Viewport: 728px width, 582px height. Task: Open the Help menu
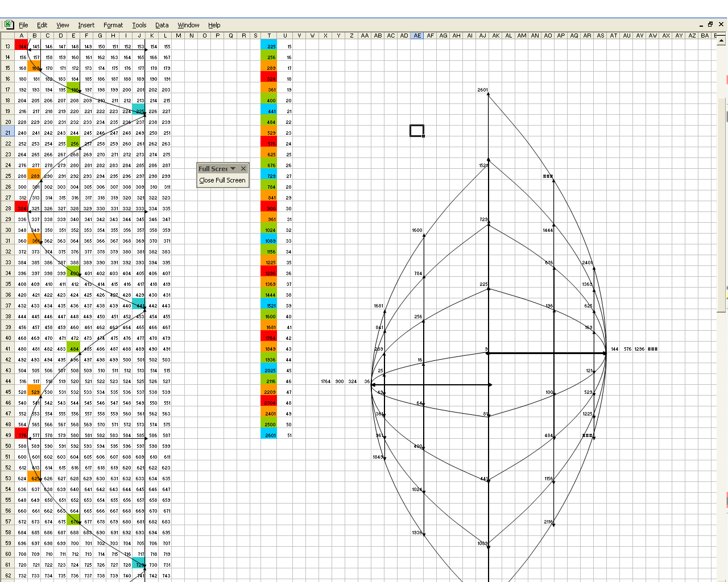pyautogui.click(x=214, y=25)
